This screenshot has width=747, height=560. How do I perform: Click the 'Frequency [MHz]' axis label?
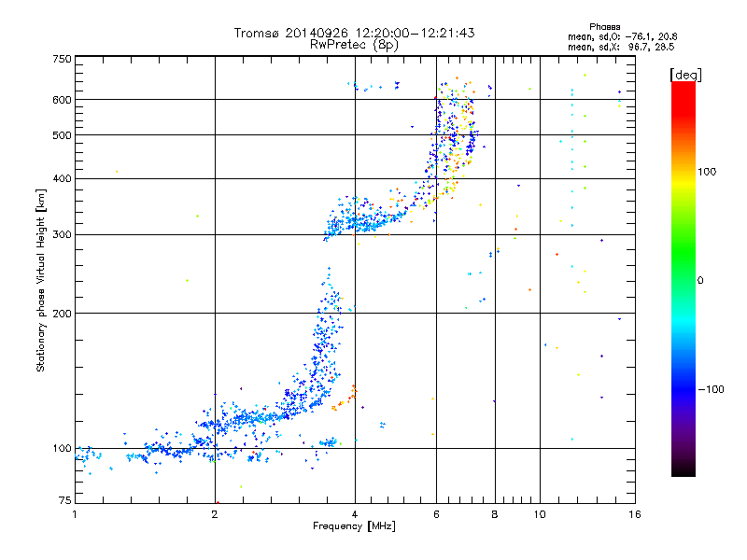(x=354, y=526)
